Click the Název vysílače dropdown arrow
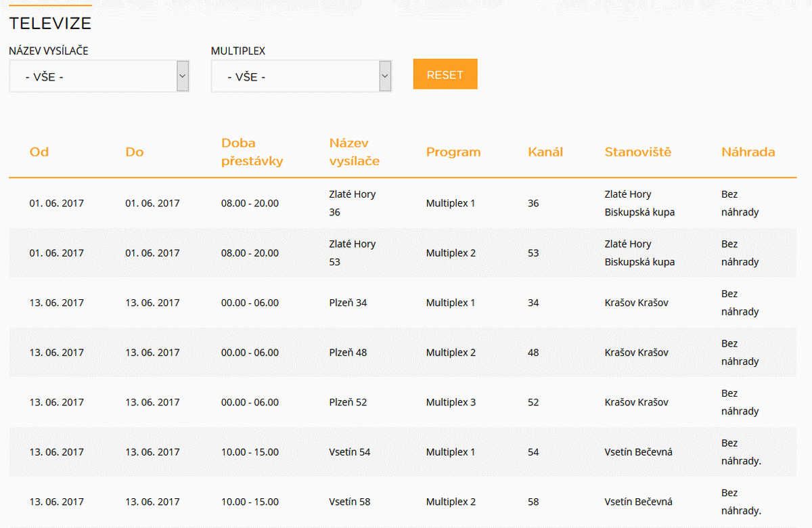The image size is (812, 528). tap(182, 76)
